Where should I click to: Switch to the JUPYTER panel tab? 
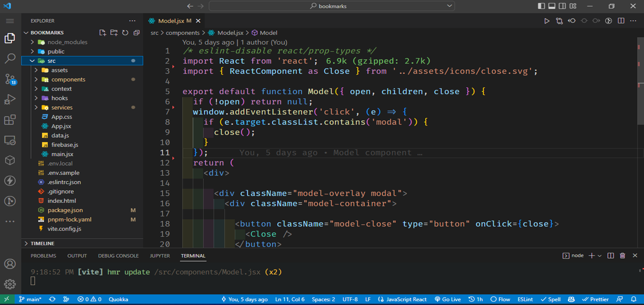[160, 256]
